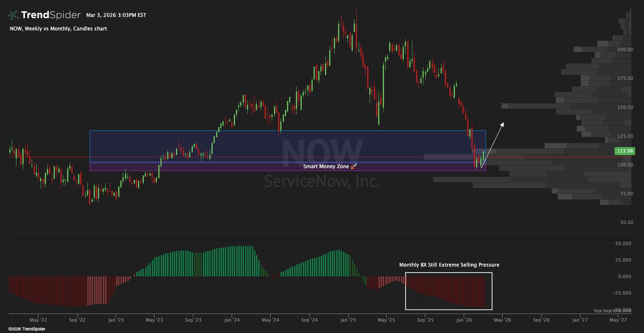The height and width of the screenshot is (333, 644).
Task: Select "Monthly BX Still Extreme Selling Pressure" annotation
Action: (449, 265)
